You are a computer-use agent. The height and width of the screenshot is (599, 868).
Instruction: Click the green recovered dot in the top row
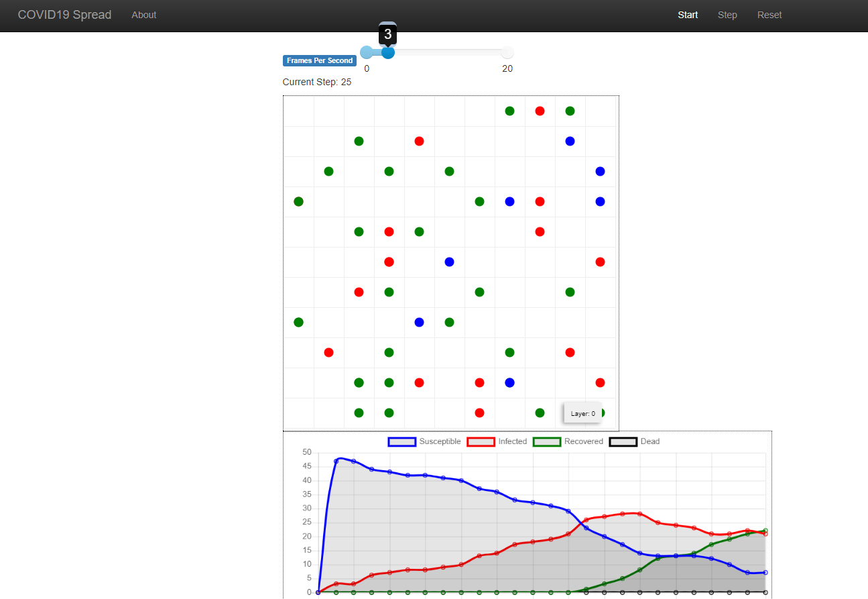509,111
